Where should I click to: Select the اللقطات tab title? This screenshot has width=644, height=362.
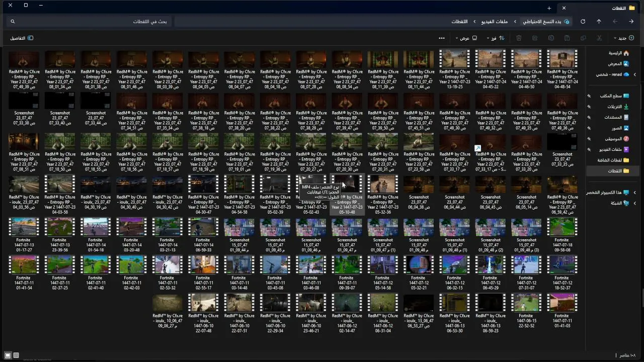tap(618, 8)
